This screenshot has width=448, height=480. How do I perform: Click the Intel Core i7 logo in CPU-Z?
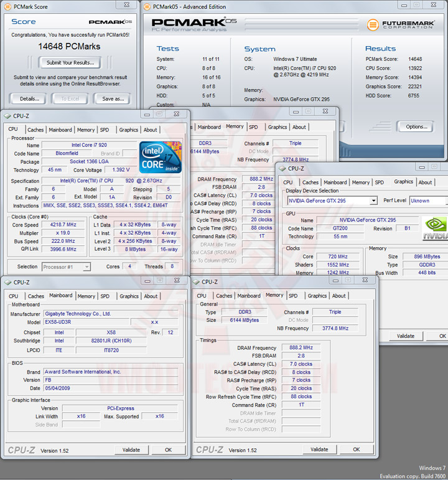161,157
